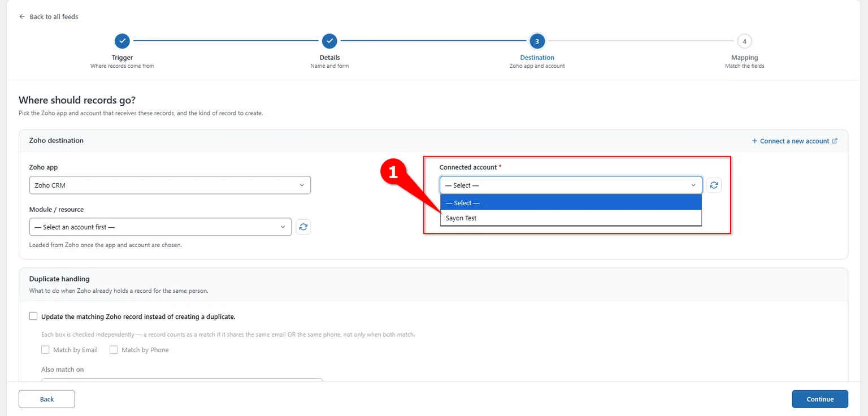Tick the Match by Email checkbox
868x416 pixels.
[45, 350]
